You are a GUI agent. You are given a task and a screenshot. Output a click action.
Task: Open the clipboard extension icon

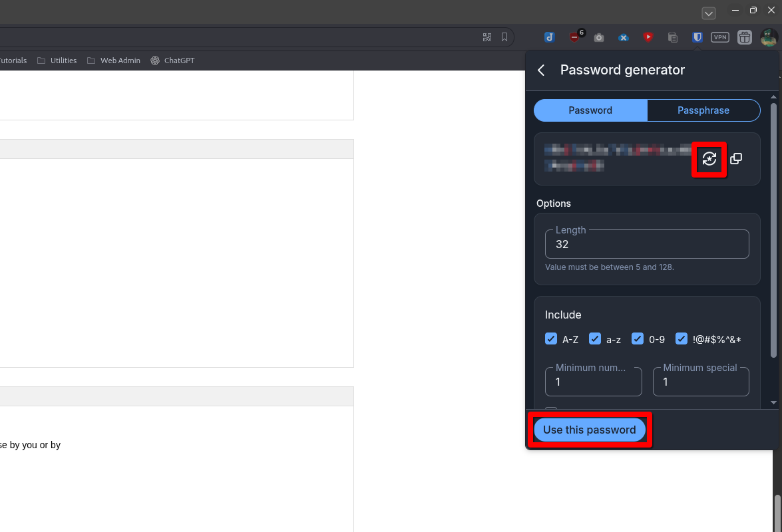coord(672,37)
